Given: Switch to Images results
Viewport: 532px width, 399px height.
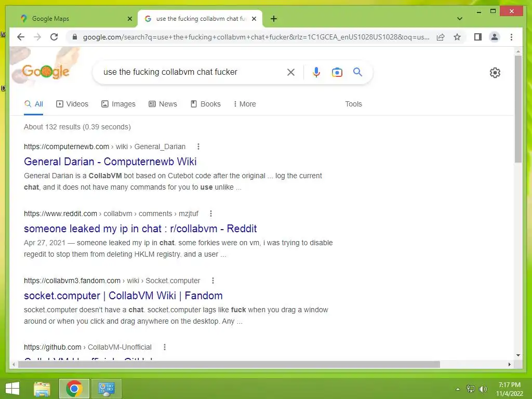Looking at the screenshot, I should [x=118, y=104].
